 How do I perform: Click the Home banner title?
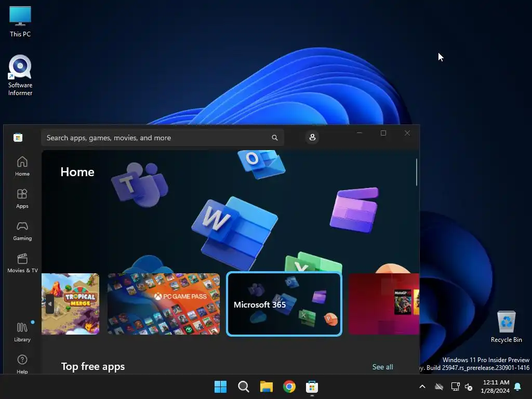point(77,172)
